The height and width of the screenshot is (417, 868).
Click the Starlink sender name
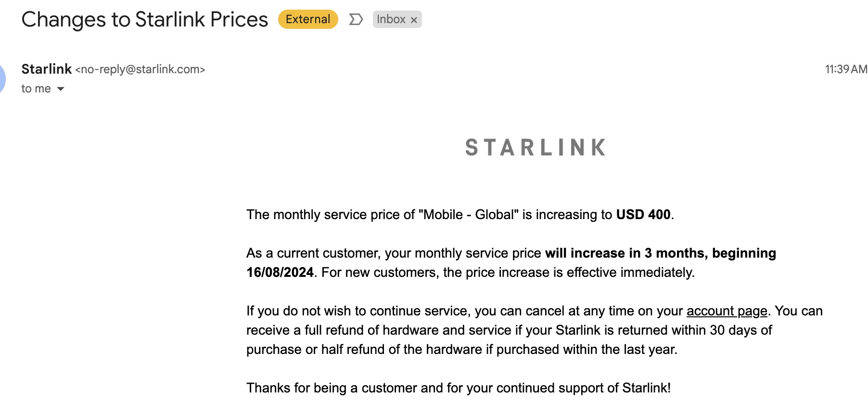(47, 69)
